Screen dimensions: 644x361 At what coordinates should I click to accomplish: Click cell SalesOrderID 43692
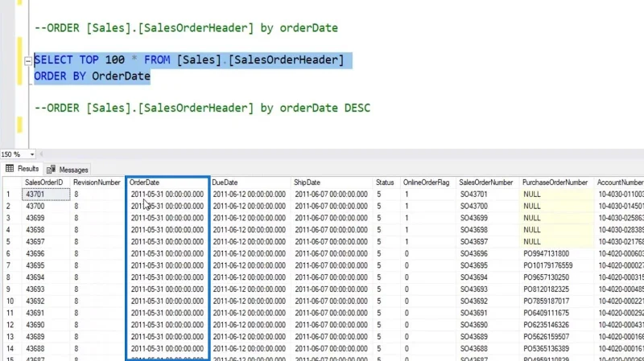tap(46, 302)
